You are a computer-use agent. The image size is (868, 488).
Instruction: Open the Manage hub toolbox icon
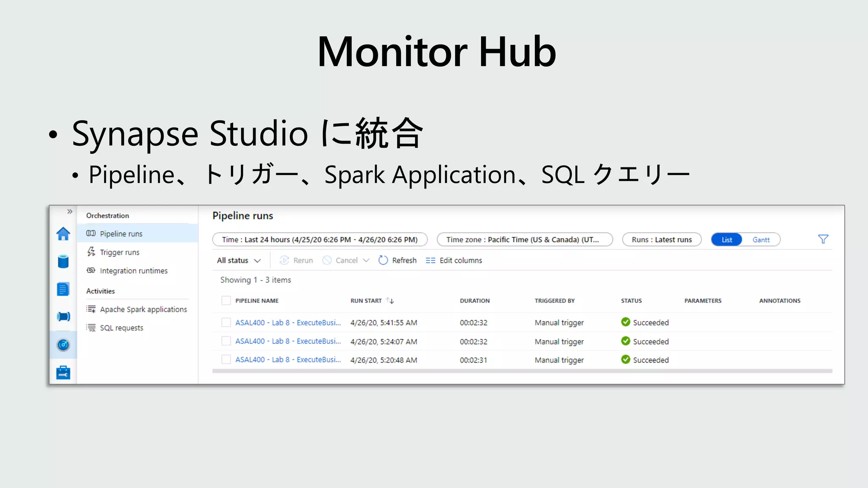[x=63, y=373]
